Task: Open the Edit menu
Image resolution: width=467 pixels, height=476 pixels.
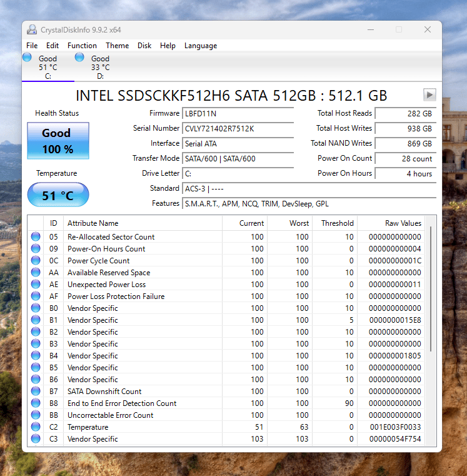Action: pyautogui.click(x=53, y=46)
